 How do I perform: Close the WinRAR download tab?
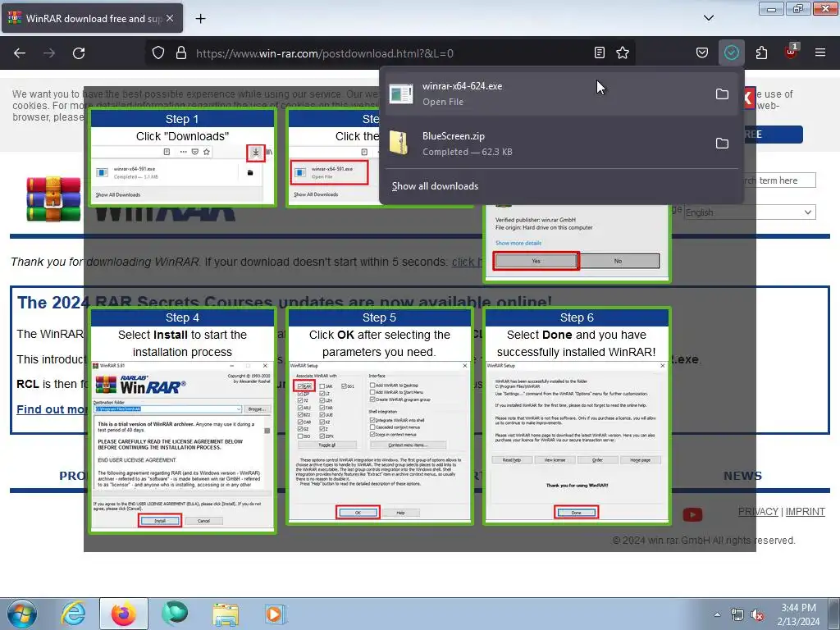(170, 18)
